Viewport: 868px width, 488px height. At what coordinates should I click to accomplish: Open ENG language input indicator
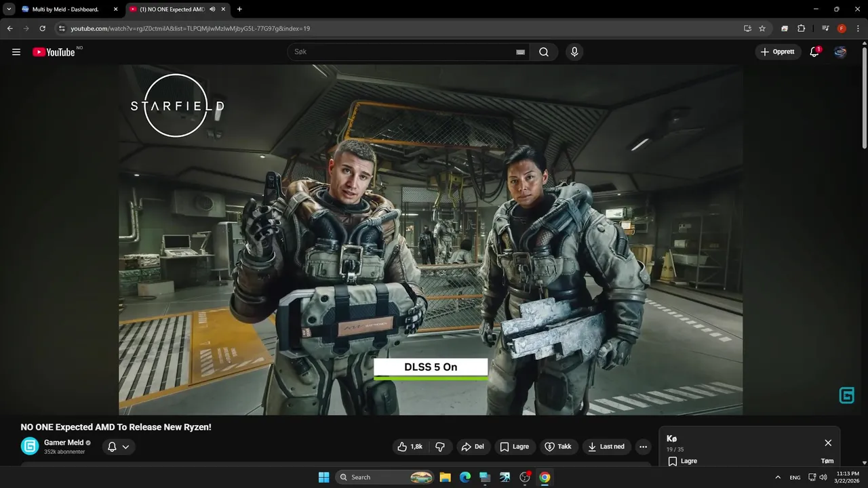click(795, 477)
